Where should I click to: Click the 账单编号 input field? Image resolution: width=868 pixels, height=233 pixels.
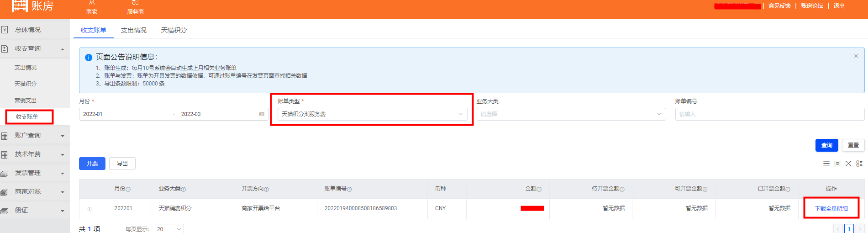point(769,114)
